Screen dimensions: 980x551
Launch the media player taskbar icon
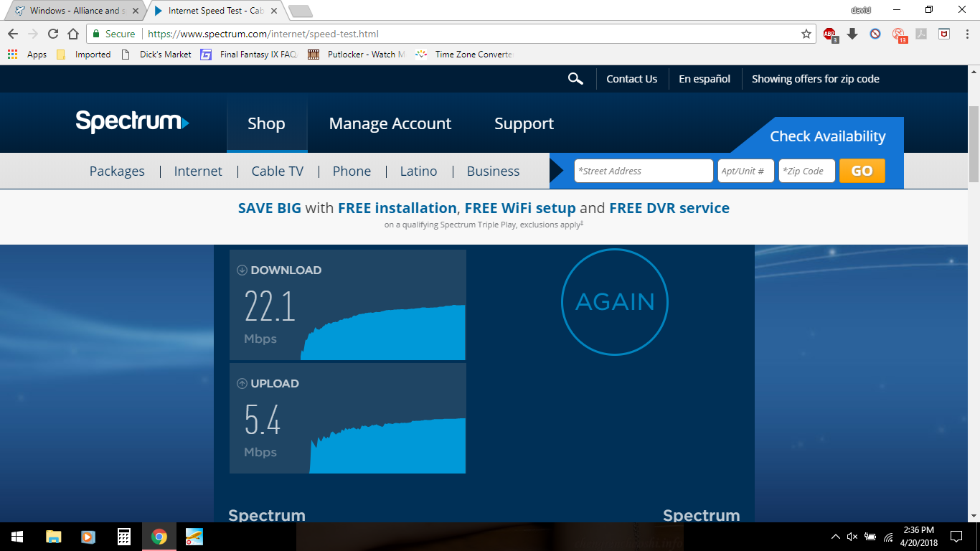(x=88, y=537)
